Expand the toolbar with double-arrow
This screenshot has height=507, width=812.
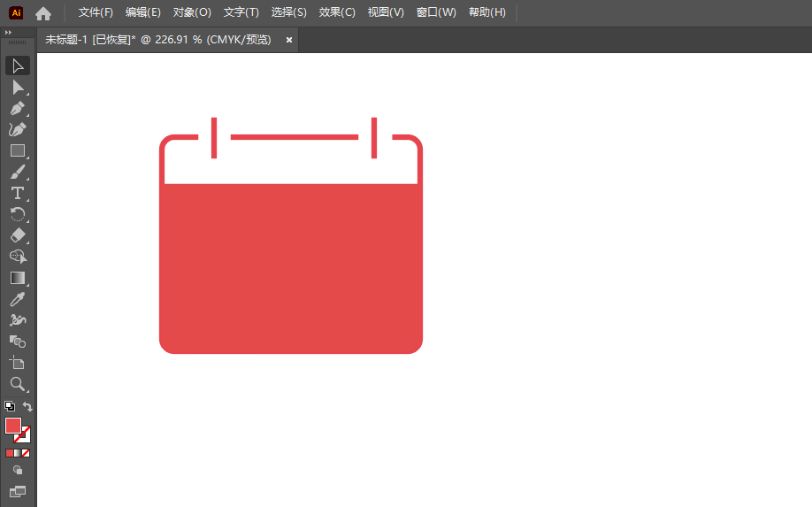8,32
